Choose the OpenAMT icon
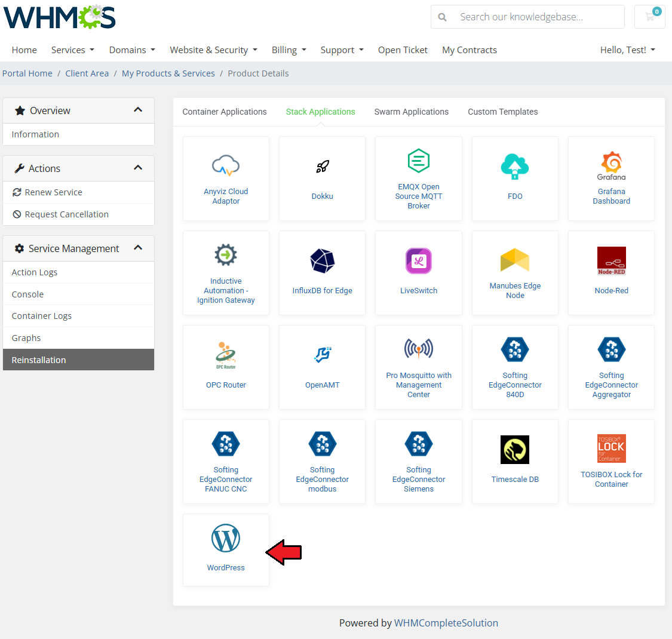Image resolution: width=672 pixels, height=639 pixels. point(323,354)
